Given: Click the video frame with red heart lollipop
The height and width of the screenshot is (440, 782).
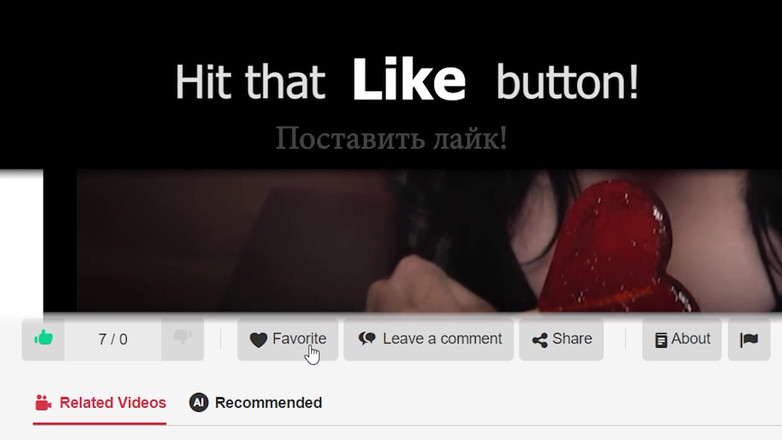Looking at the screenshot, I should click(429, 241).
